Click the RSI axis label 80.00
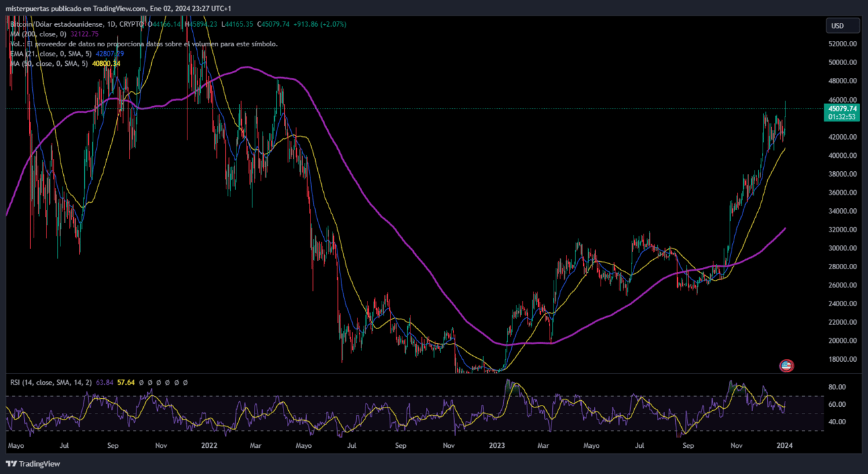868x474 pixels. pos(836,387)
